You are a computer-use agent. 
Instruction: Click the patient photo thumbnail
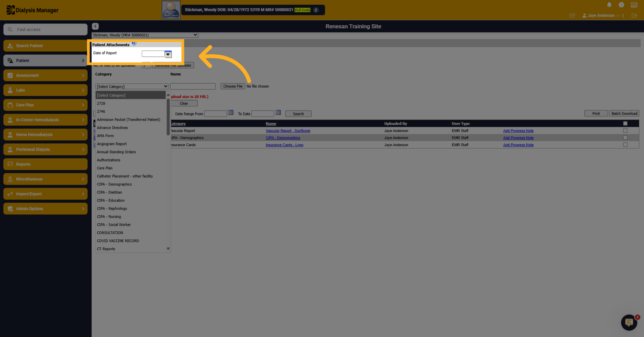pos(171,10)
